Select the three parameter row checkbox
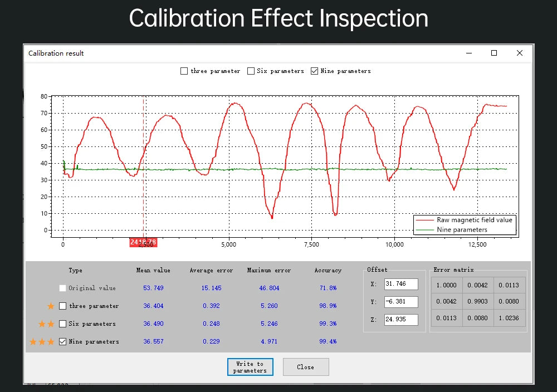Image resolution: width=557 pixels, height=392 pixels. (x=62, y=306)
